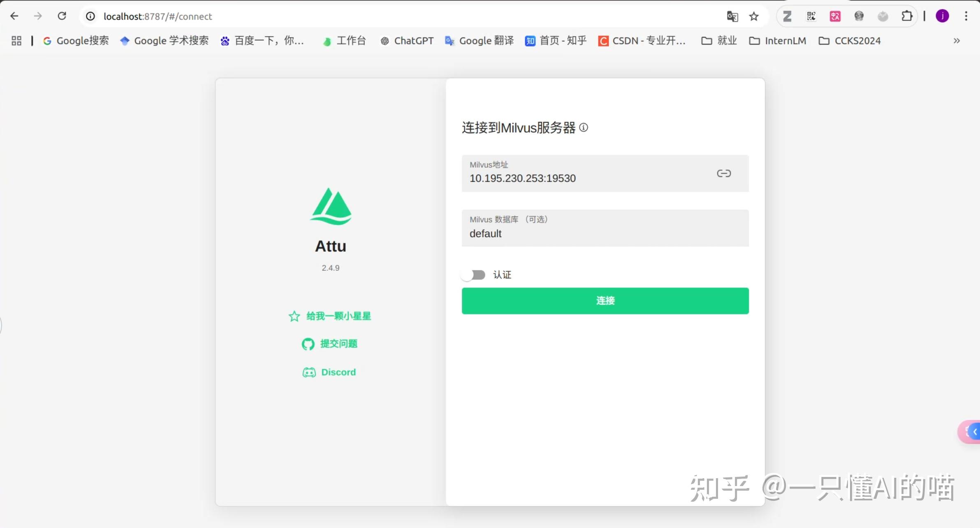Click the 连接 connect button

605,301
